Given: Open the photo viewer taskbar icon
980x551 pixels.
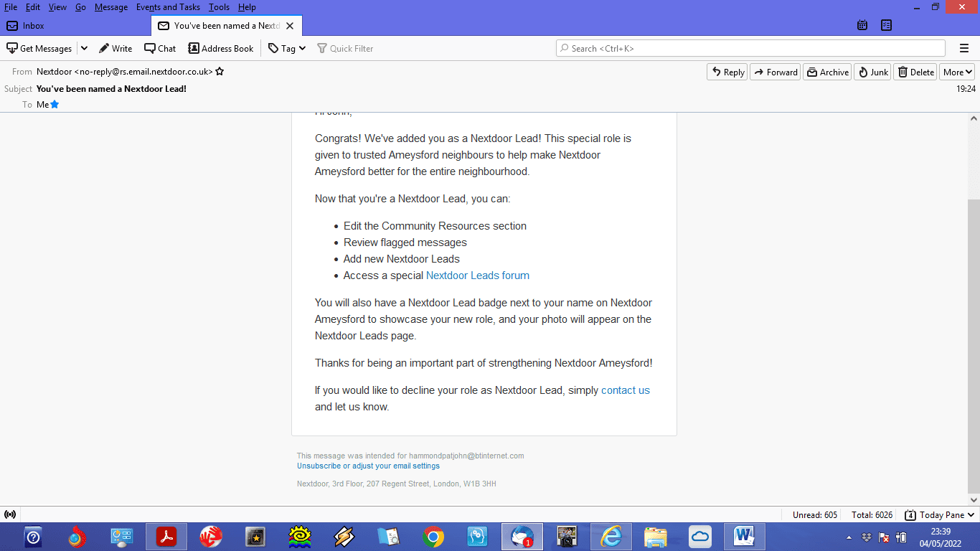Looking at the screenshot, I should pos(567,537).
